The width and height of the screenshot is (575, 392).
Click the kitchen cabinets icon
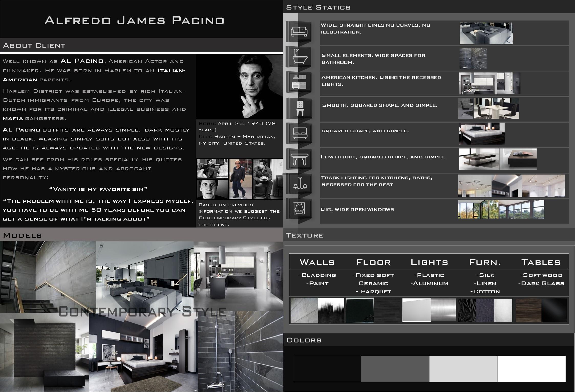[299, 82]
